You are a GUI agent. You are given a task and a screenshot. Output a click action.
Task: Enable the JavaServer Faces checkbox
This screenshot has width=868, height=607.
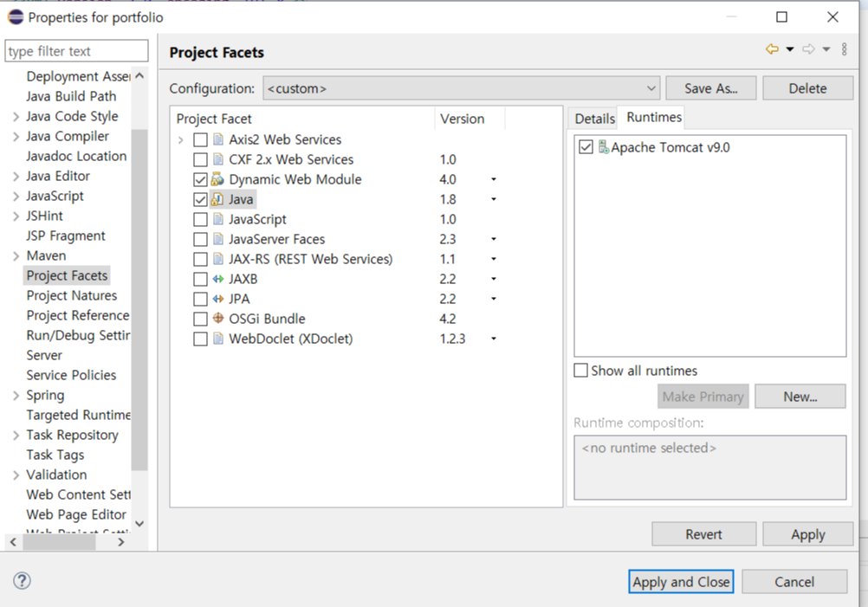[x=200, y=240]
